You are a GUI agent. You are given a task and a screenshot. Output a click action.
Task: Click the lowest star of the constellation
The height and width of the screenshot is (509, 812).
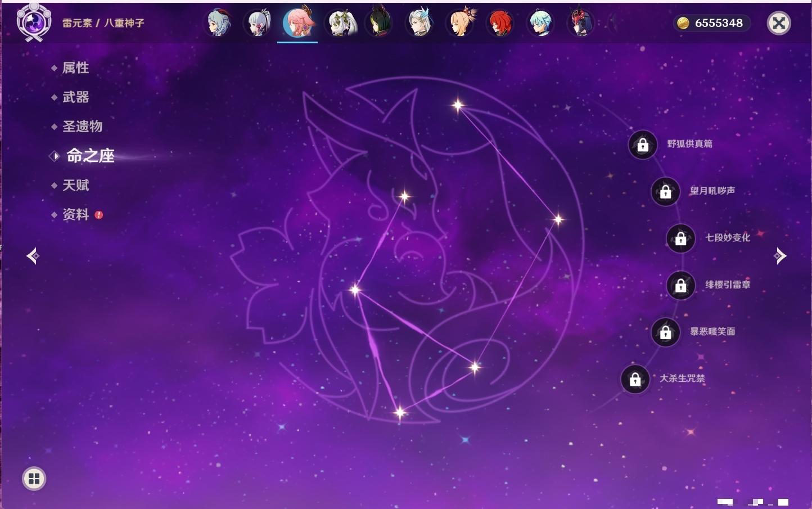400,413
